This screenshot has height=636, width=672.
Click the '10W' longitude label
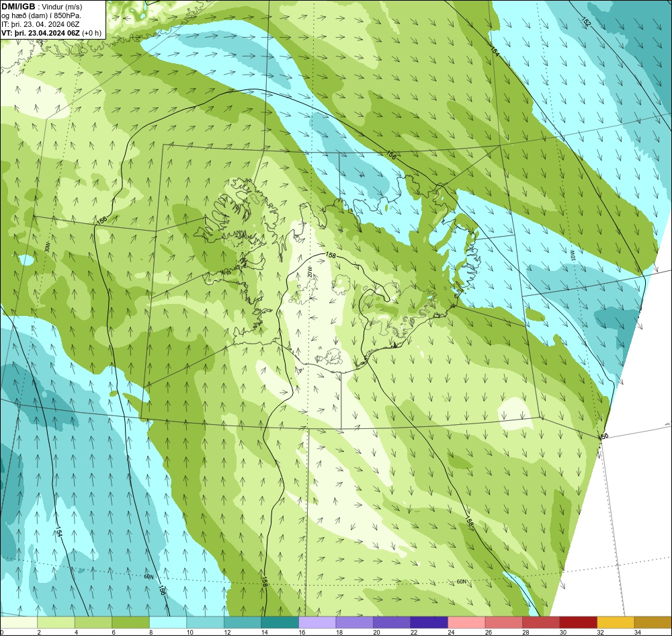pyautogui.click(x=572, y=255)
